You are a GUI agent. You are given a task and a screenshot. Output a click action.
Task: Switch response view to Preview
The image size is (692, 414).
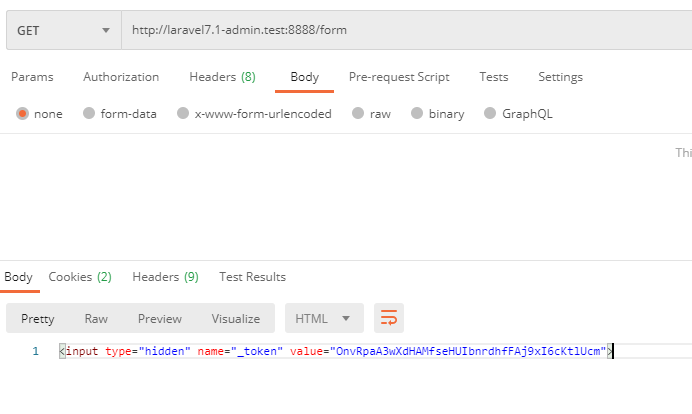pyautogui.click(x=160, y=318)
